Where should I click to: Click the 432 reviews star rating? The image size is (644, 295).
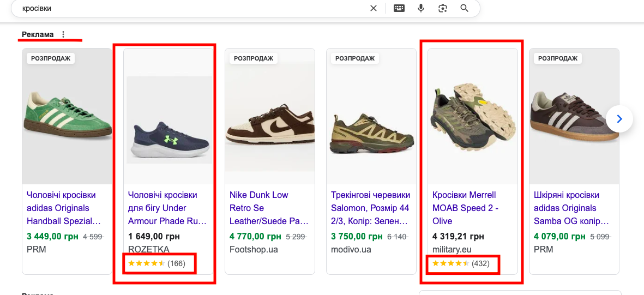[x=461, y=263]
